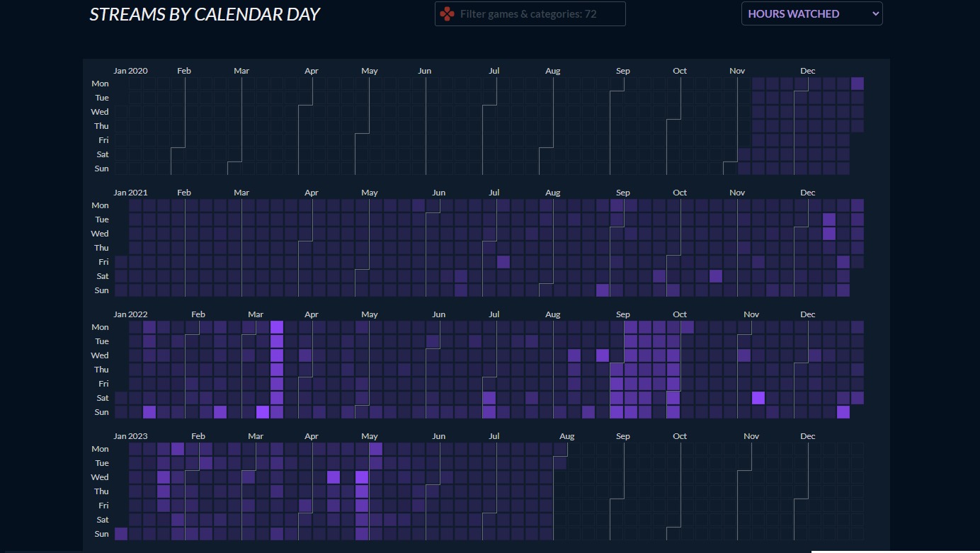Click the Jan 2022 year label
Viewport: 980px width, 553px height.
130,314
